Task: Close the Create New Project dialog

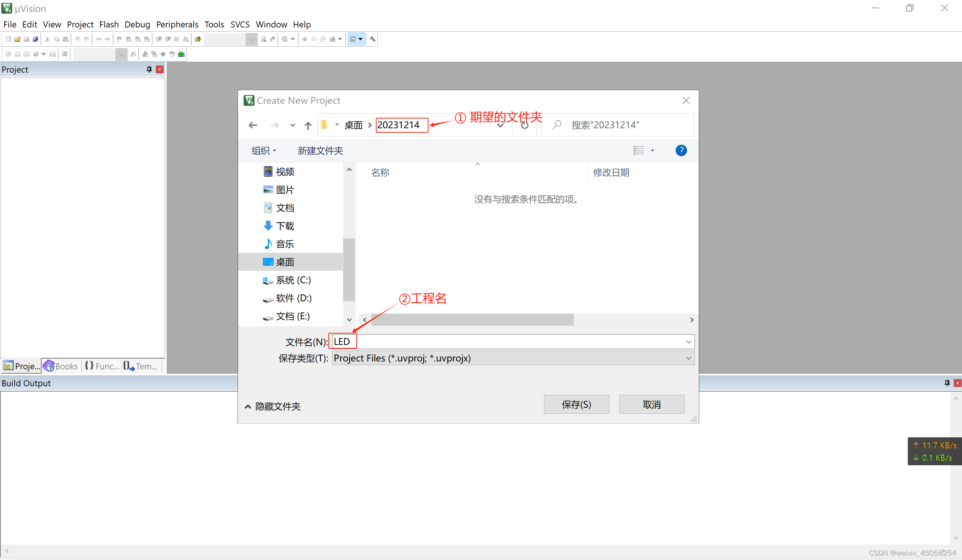Action: pos(686,100)
